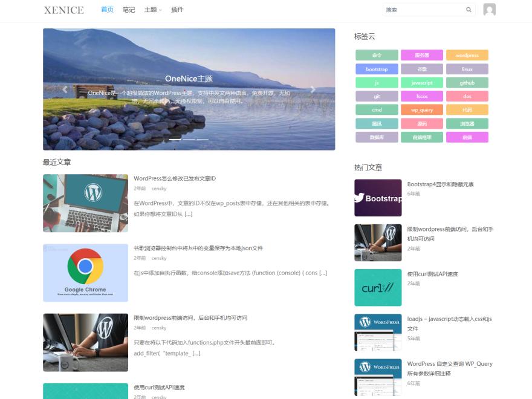The height and width of the screenshot is (399, 532).
Task: Open the 笔记 section from the navbar
Action: tap(128, 10)
